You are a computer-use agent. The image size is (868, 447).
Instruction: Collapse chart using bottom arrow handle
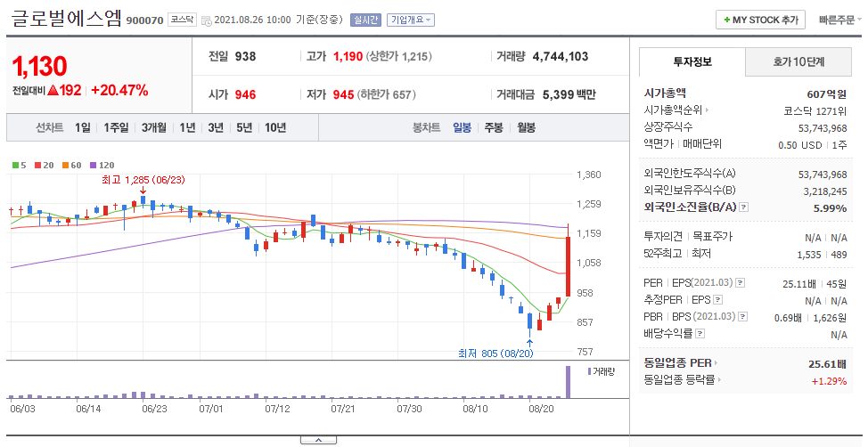click(x=318, y=441)
